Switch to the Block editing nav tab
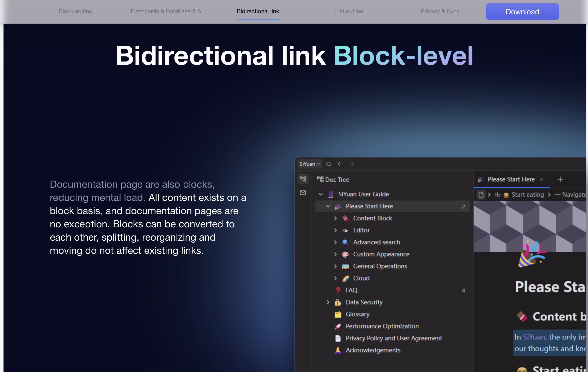 click(x=75, y=12)
